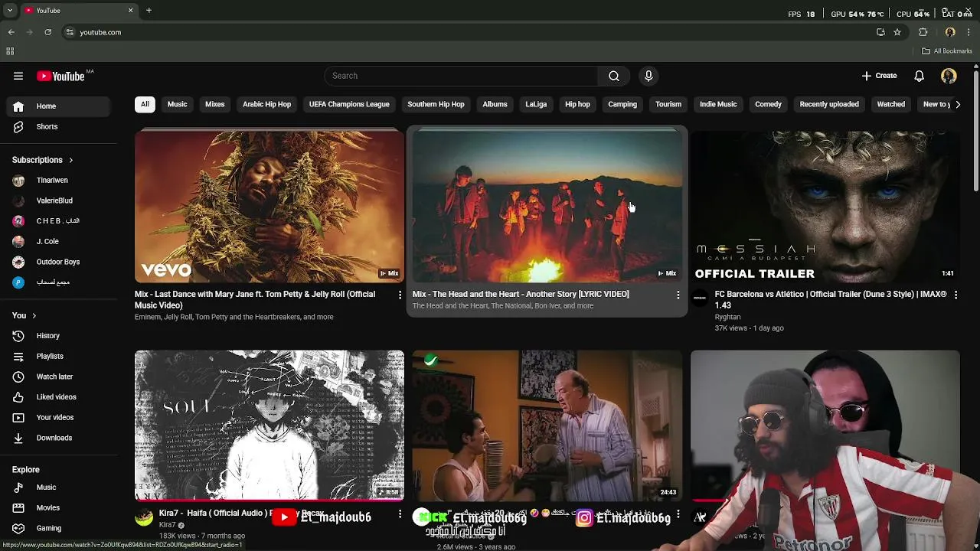The width and height of the screenshot is (980, 551).
Task: Open the YouTube account avatar menu
Action: (x=949, y=76)
